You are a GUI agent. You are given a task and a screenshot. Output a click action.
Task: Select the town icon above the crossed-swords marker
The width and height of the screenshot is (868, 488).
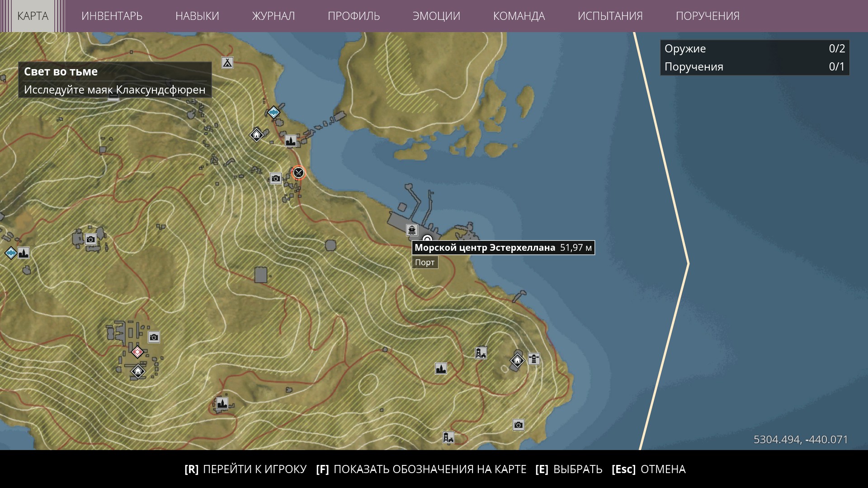(x=291, y=141)
